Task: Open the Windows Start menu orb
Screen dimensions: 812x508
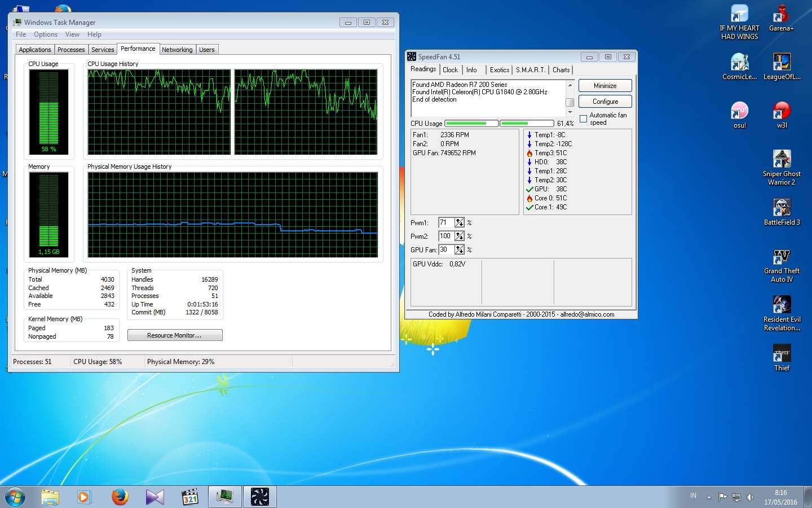Action: pyautogui.click(x=15, y=497)
